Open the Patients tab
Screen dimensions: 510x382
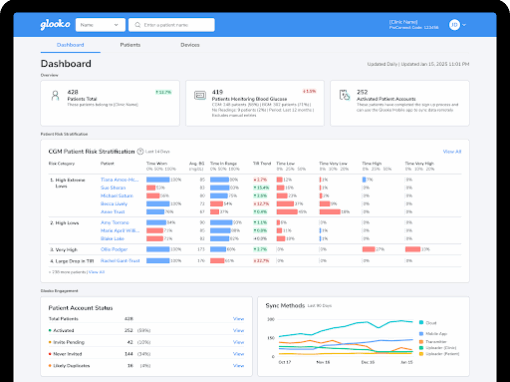pos(130,45)
